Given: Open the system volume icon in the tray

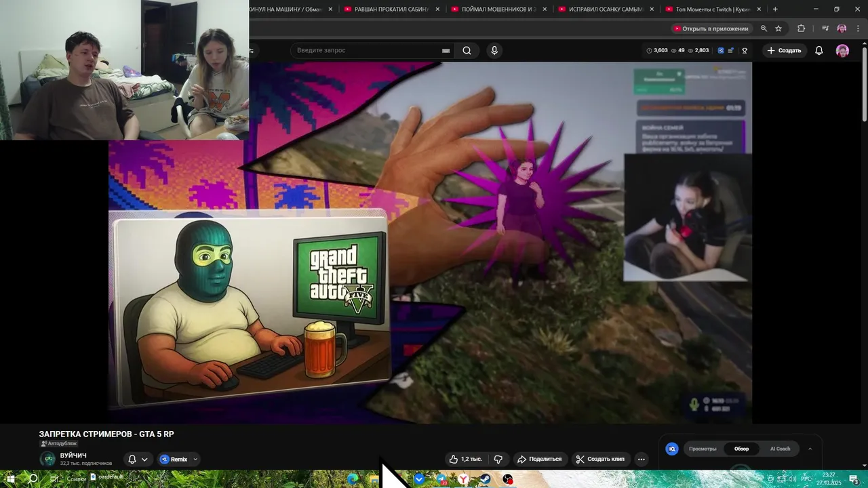Looking at the screenshot, I should click(x=792, y=479).
